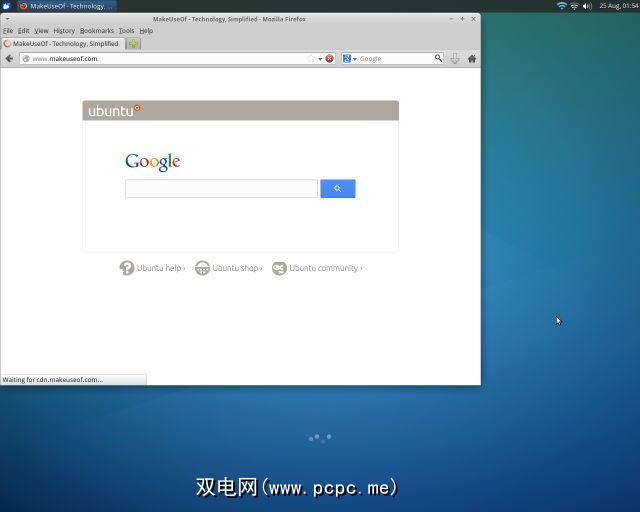Open a new tab with plus button

(x=133, y=44)
